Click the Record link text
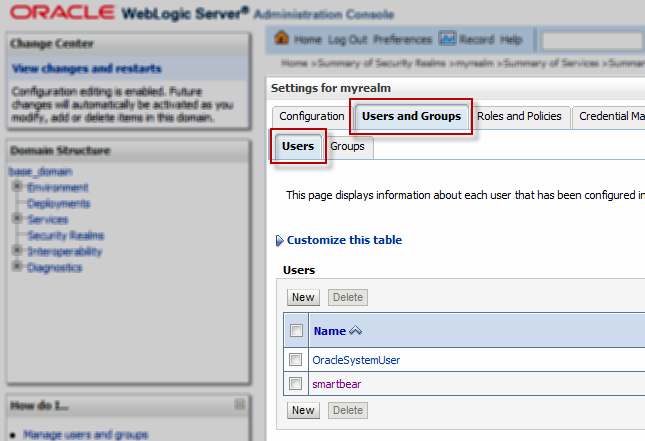This screenshot has width=645, height=441. [476, 39]
